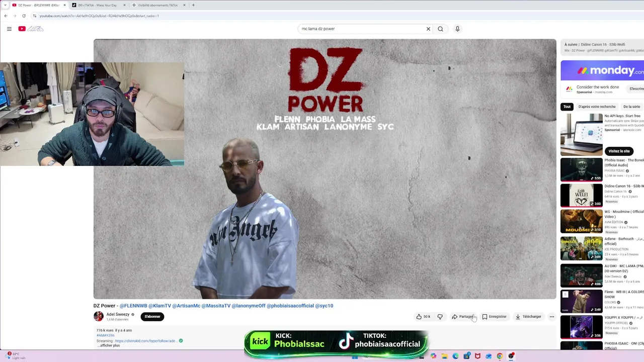
Task: Open the YouTube hamburger guide menu
Action: pos(9,29)
